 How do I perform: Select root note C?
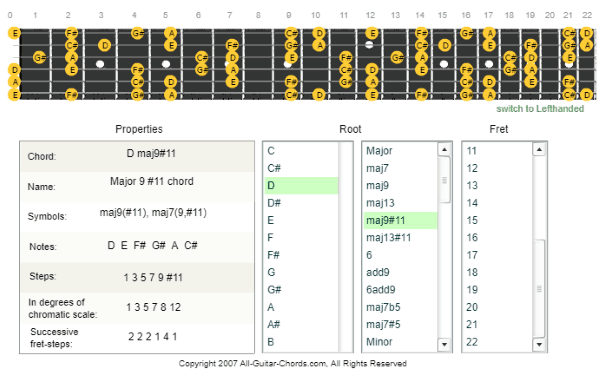[301, 151]
